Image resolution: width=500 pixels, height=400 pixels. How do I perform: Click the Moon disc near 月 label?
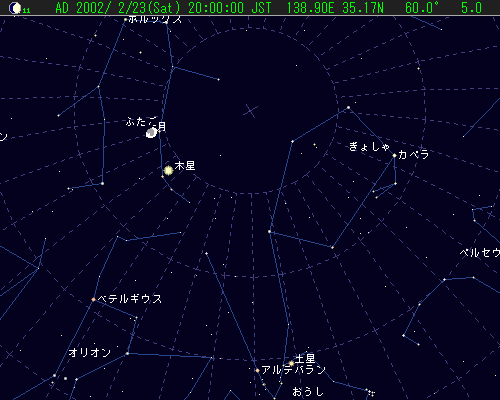pyautogui.click(x=152, y=133)
